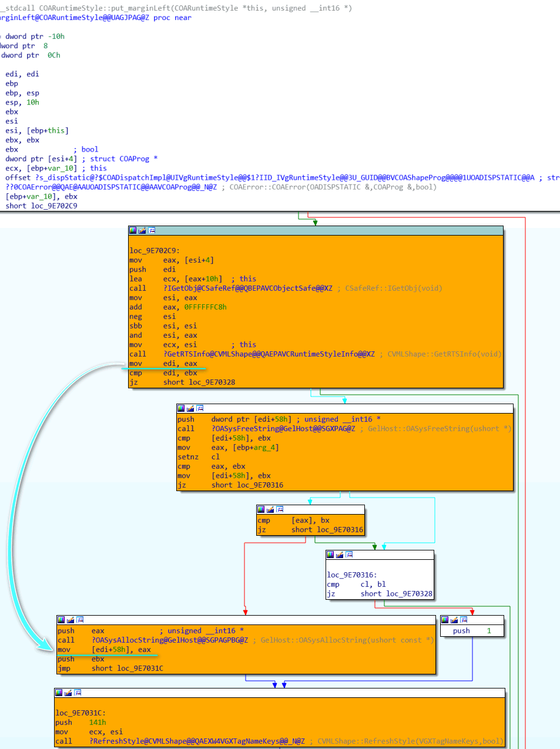Click the IGetObj call target in the first block
Viewport: 560px width, 749px height.
coord(247,288)
